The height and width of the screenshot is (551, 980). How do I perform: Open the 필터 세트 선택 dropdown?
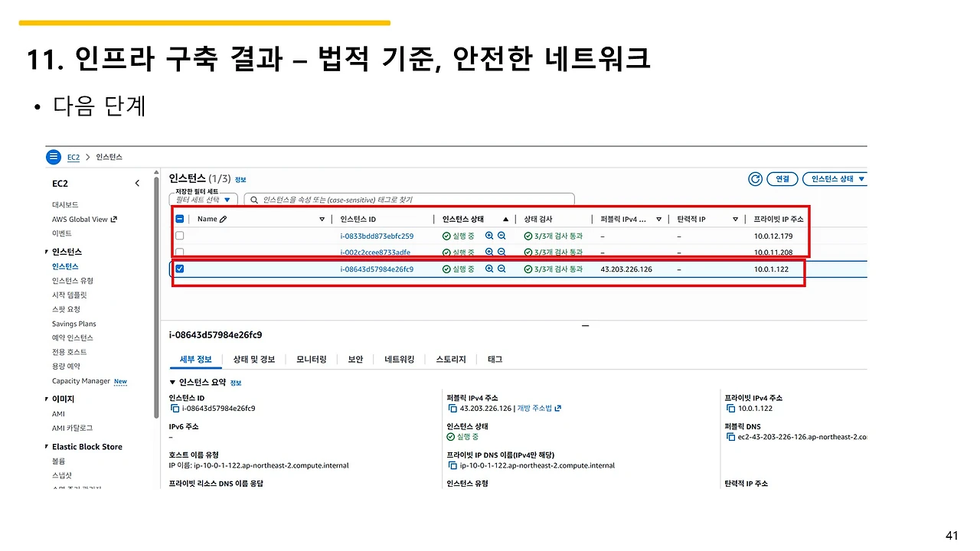coord(201,199)
